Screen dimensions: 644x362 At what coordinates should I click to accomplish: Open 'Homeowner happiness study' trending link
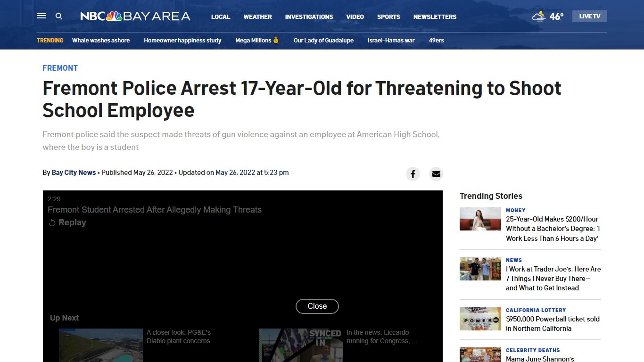(x=182, y=41)
